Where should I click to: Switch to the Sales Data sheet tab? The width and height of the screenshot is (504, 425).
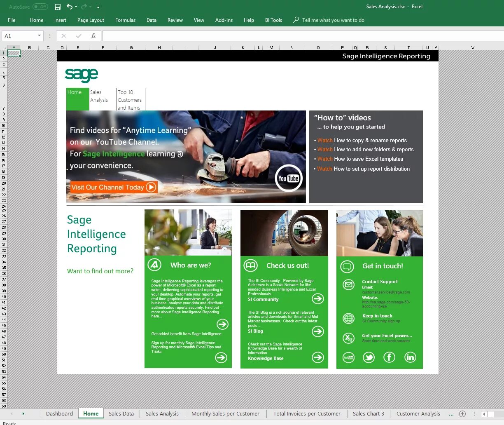click(121, 413)
